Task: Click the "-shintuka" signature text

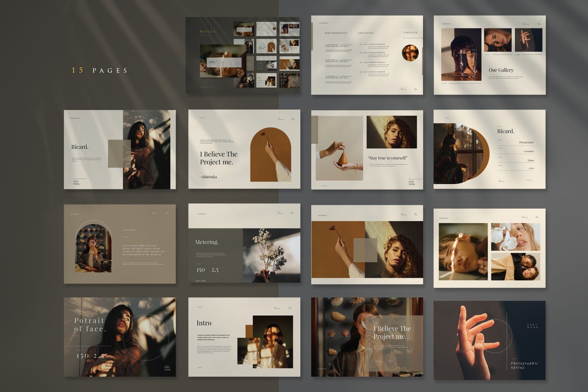Action: coord(209,177)
